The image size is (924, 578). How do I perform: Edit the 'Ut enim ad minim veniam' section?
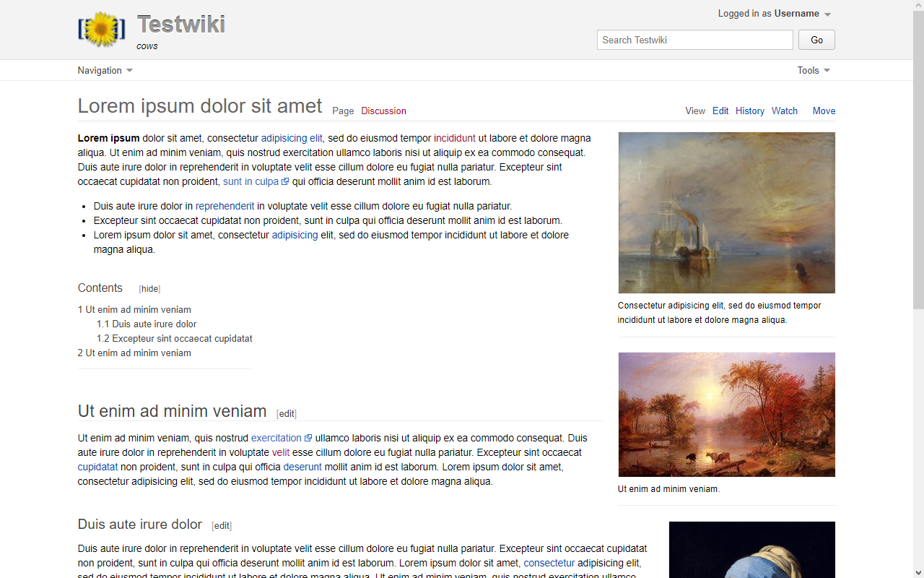[287, 414]
